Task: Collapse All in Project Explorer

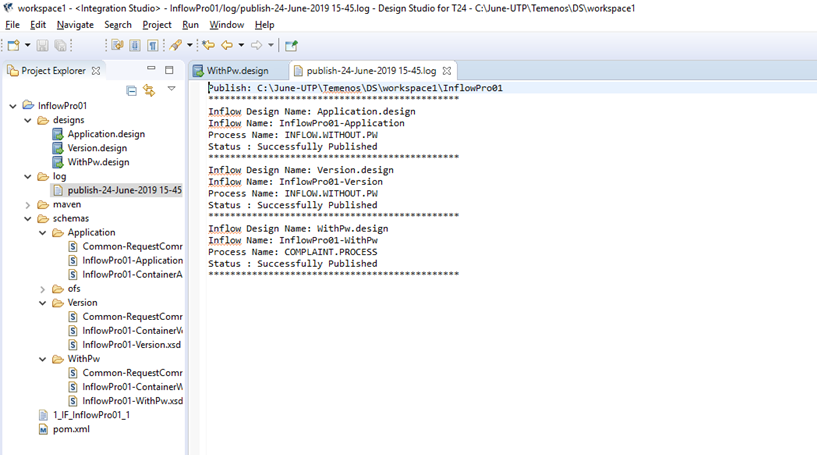Action: click(x=131, y=91)
